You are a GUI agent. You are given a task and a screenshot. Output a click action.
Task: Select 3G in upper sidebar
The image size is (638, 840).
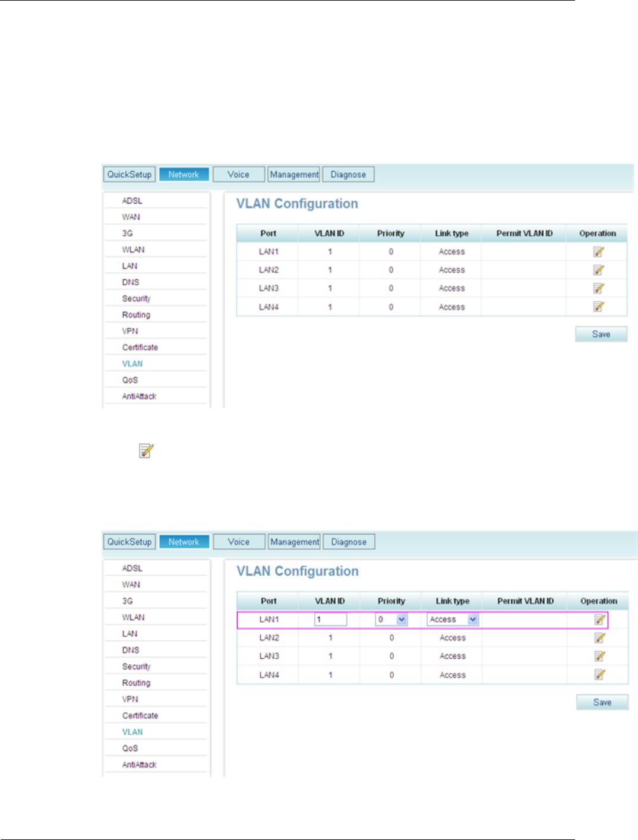click(x=128, y=233)
